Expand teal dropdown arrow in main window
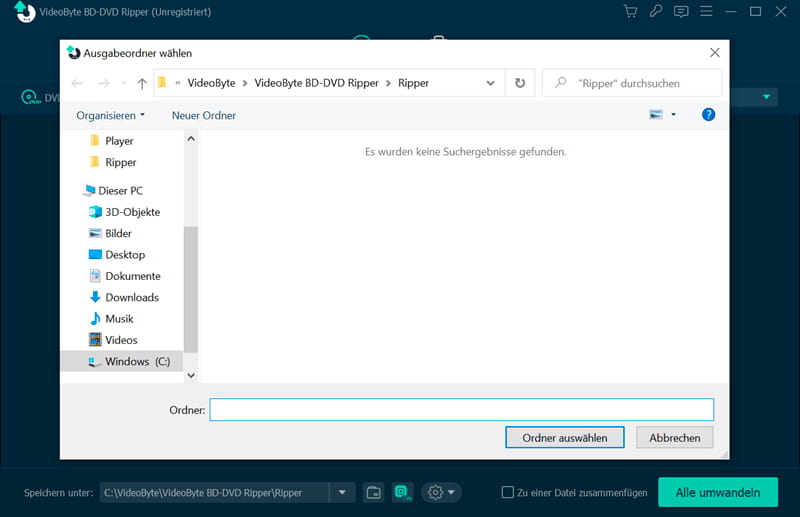 pyautogui.click(x=766, y=97)
